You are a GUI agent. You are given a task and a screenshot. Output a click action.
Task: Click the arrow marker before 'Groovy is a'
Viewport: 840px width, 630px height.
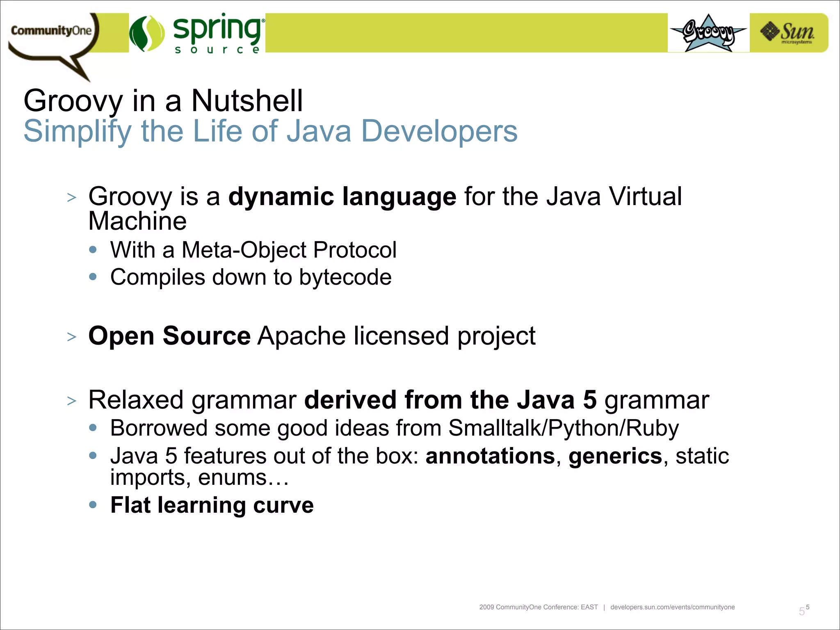pos(71,198)
